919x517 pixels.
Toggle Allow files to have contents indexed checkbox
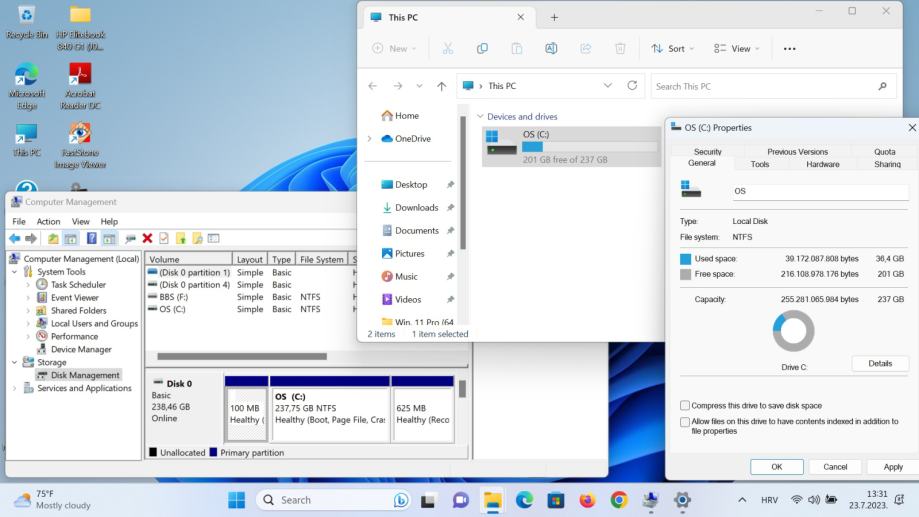point(684,422)
